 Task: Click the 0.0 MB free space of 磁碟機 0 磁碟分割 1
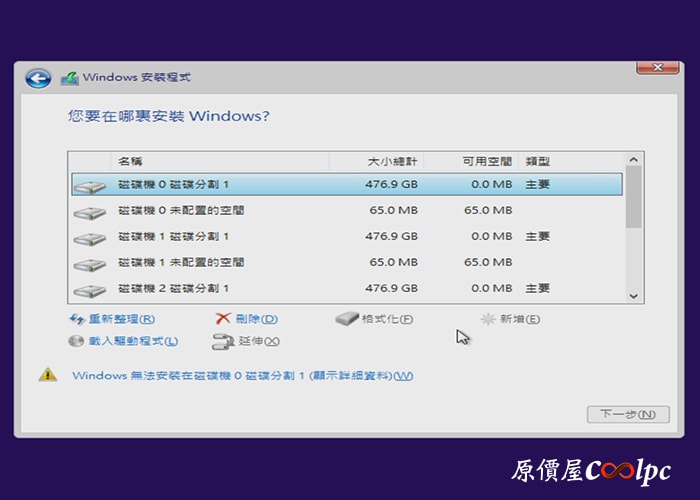tap(492, 184)
